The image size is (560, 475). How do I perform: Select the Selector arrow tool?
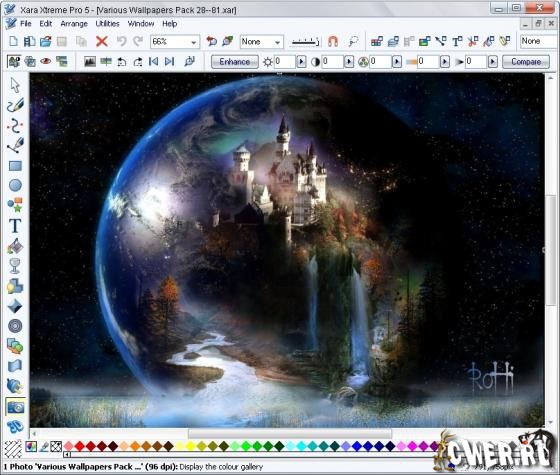click(15, 85)
